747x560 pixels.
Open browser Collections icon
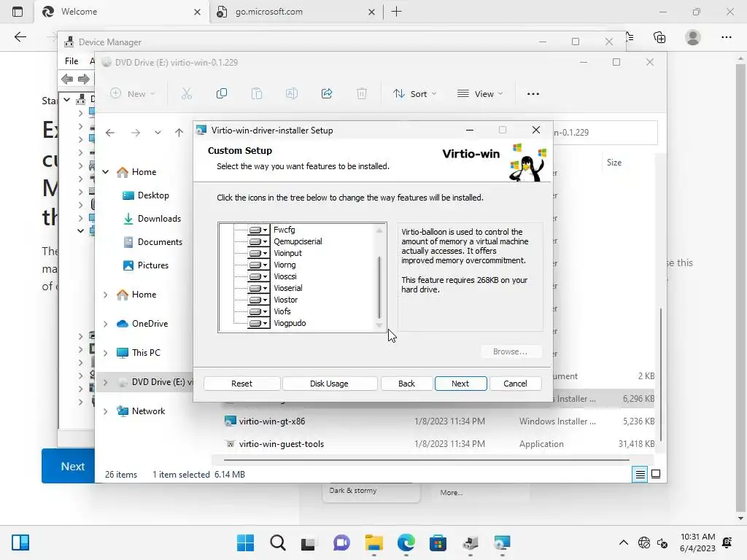pyautogui.click(x=659, y=37)
